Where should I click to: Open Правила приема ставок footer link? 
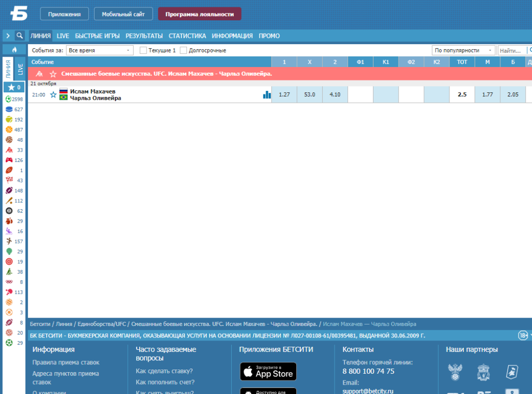[x=66, y=362]
